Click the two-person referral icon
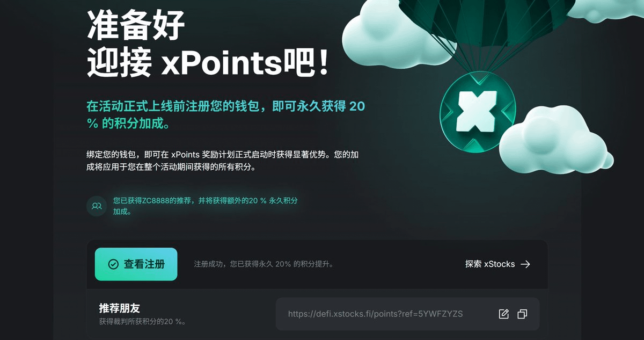Screen dimensions: 644x340 pyautogui.click(x=97, y=206)
